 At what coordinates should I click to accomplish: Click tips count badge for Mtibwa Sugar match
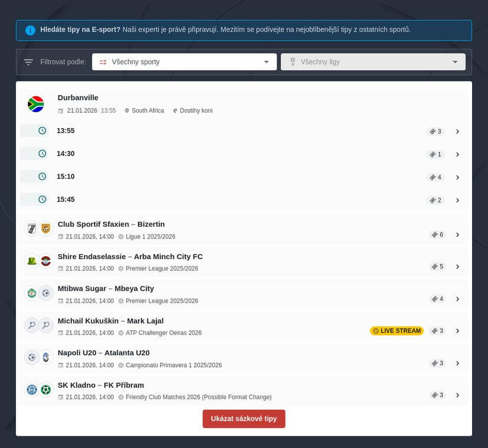437,299
